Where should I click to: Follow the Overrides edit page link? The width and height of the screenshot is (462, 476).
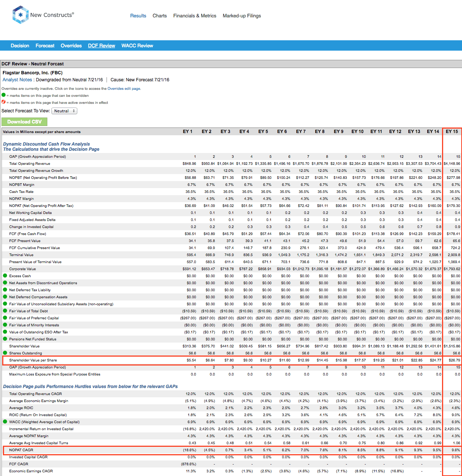tap(124, 89)
